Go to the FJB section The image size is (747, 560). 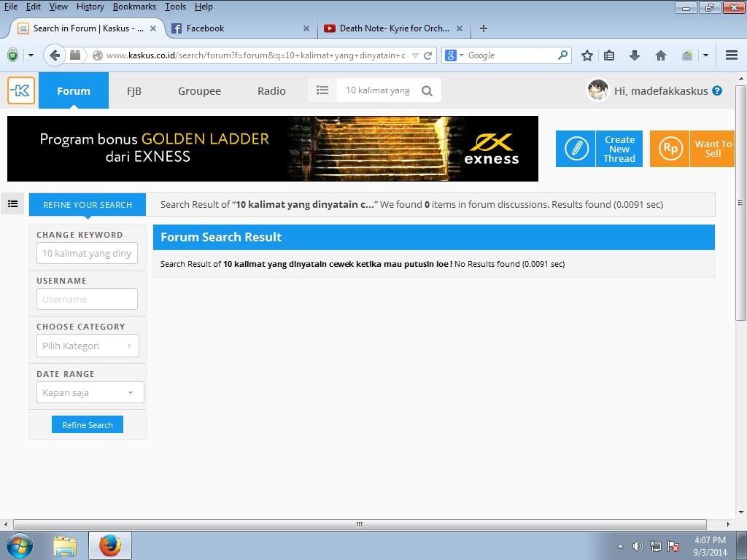134,91
